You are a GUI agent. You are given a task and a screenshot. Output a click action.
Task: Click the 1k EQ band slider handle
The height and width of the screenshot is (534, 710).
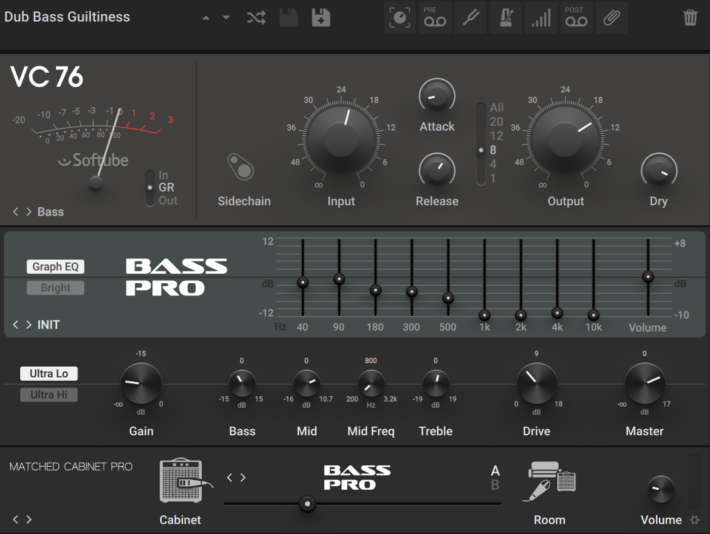pos(484,315)
